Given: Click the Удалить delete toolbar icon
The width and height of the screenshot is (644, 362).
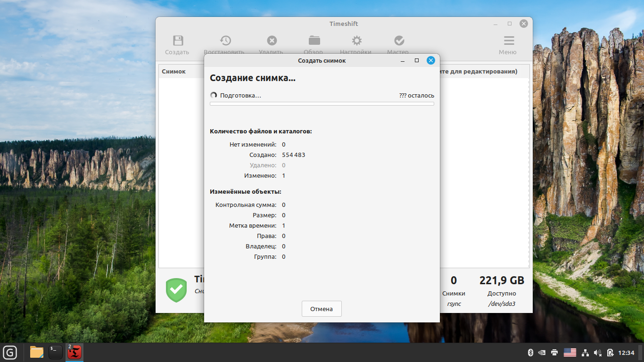Looking at the screenshot, I should pyautogui.click(x=272, y=41).
